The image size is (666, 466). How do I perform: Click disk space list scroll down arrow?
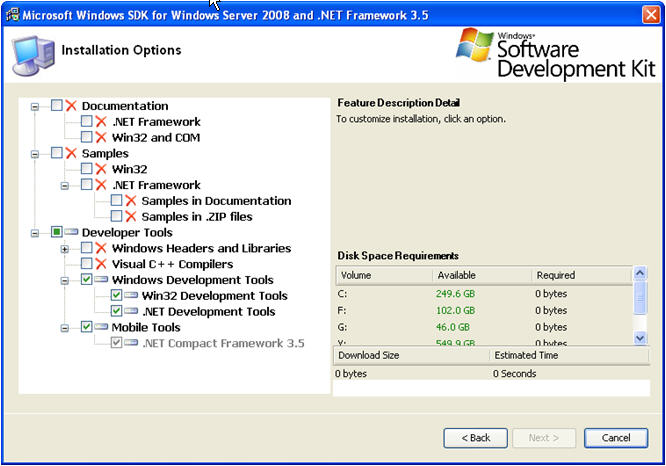(x=640, y=338)
